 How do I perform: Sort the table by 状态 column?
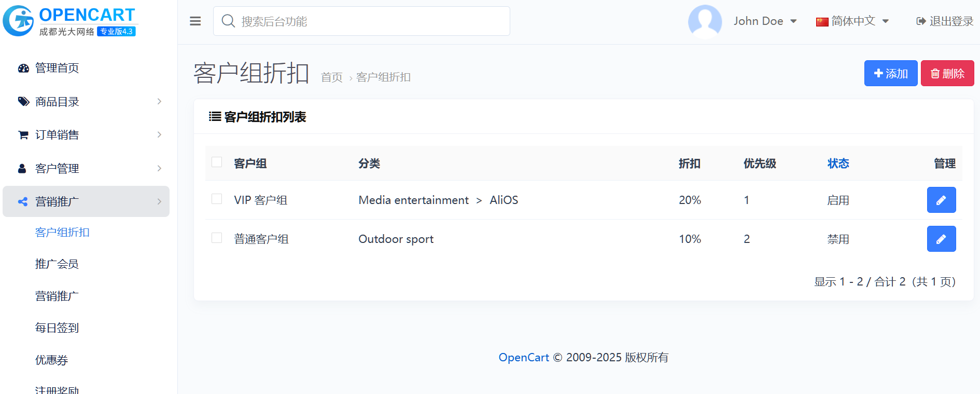pos(837,164)
